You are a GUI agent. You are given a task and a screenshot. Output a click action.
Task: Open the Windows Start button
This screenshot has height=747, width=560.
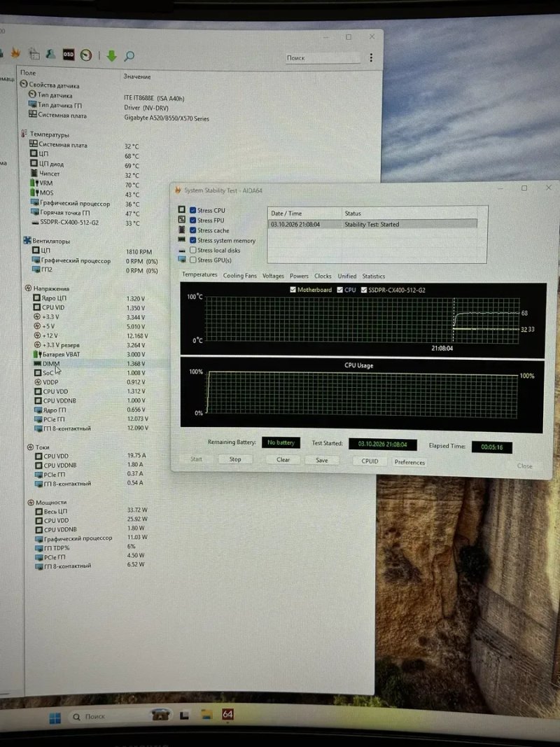(x=55, y=718)
